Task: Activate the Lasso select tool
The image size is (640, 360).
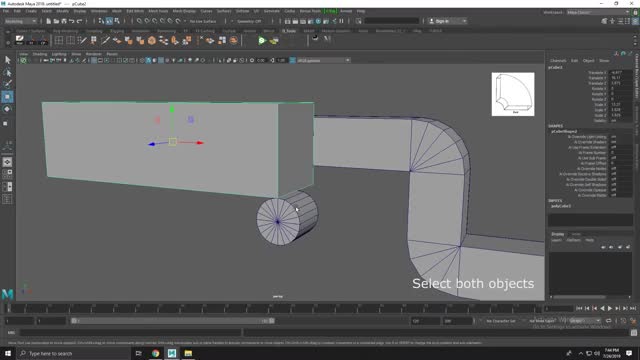Action: pyautogui.click(x=7, y=72)
